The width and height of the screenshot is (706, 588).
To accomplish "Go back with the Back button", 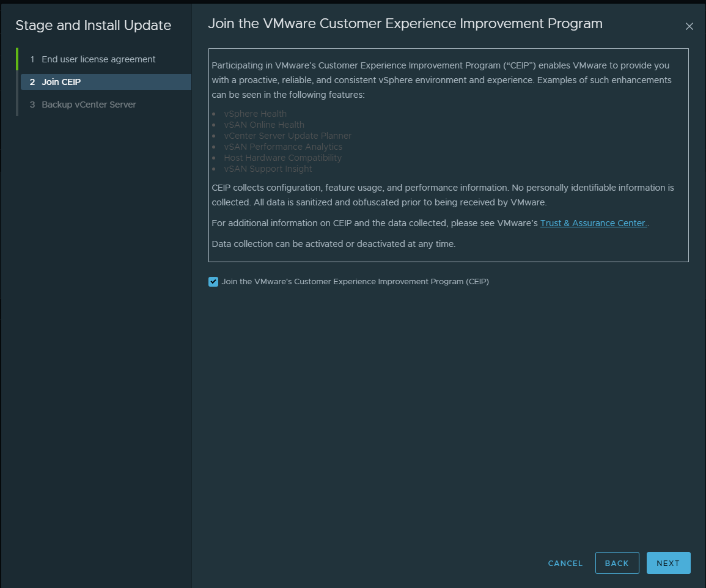I will [x=617, y=563].
